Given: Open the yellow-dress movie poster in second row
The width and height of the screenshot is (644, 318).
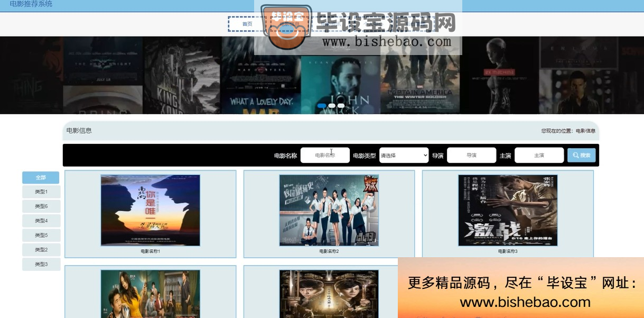Looking at the screenshot, I should coord(151,294).
